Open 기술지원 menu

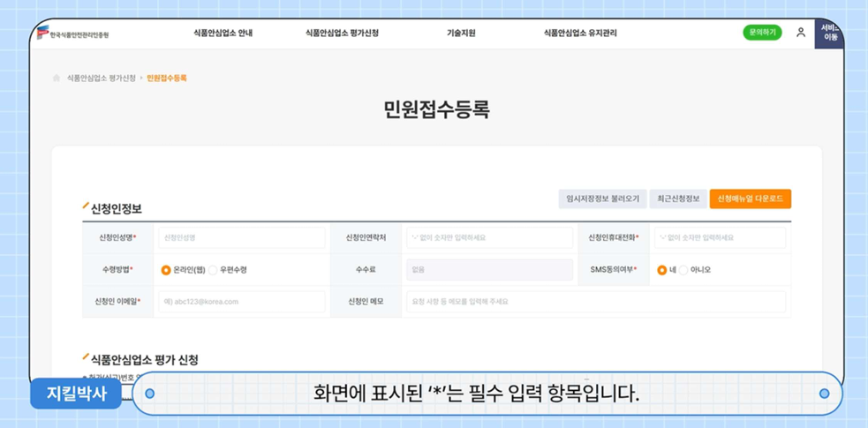click(461, 34)
